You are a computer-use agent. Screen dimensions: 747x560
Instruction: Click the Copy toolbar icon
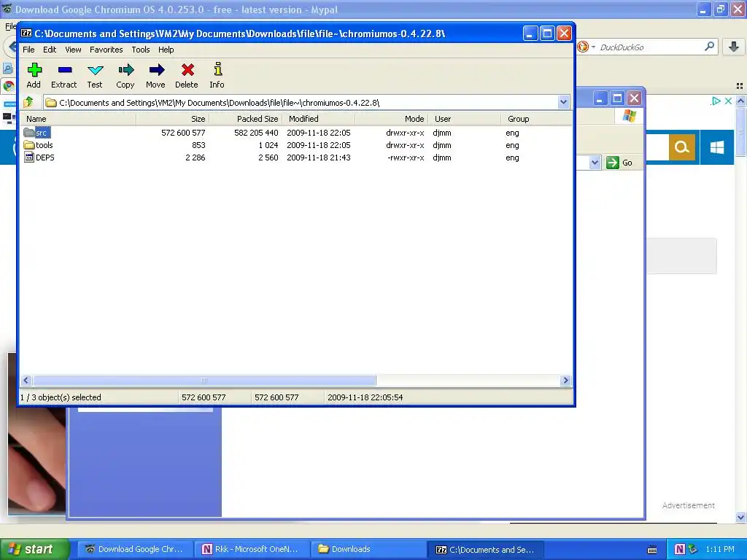coord(126,70)
